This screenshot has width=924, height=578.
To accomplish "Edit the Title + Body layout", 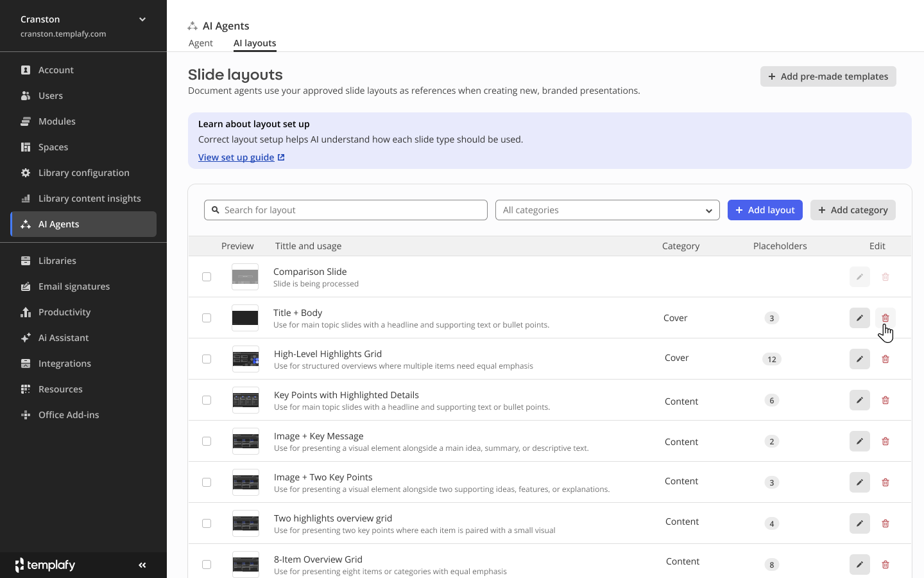I will 860,318.
